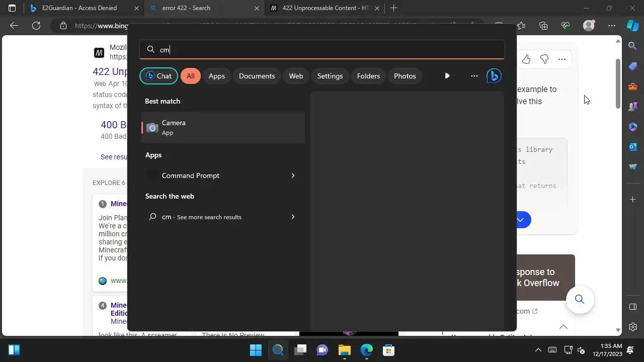Open Edge sidebar Tools briefcase icon
Viewport: 644px width, 362px height.
tap(633, 86)
